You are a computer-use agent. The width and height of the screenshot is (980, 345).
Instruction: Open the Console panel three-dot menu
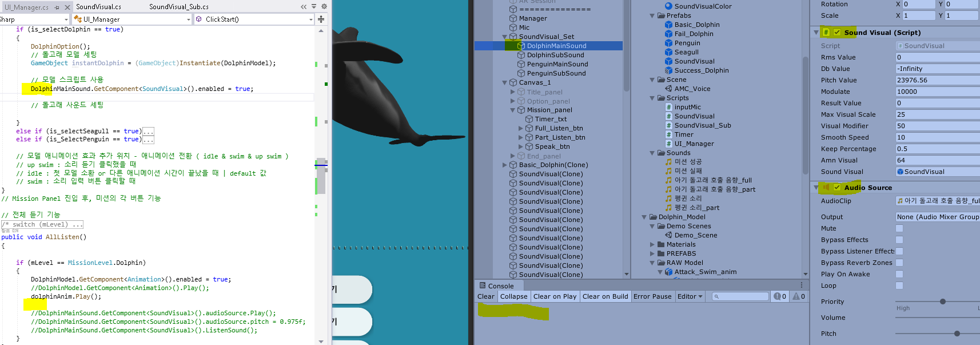(802, 285)
